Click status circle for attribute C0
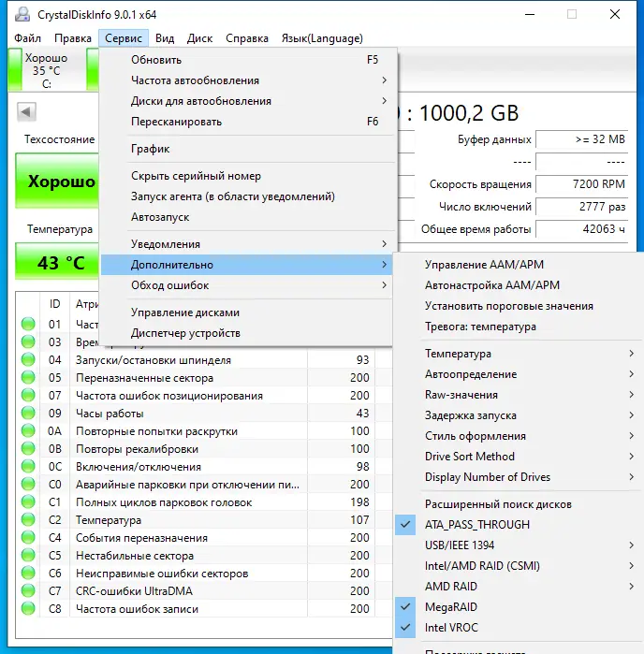The width and height of the screenshot is (644, 654). tap(28, 485)
